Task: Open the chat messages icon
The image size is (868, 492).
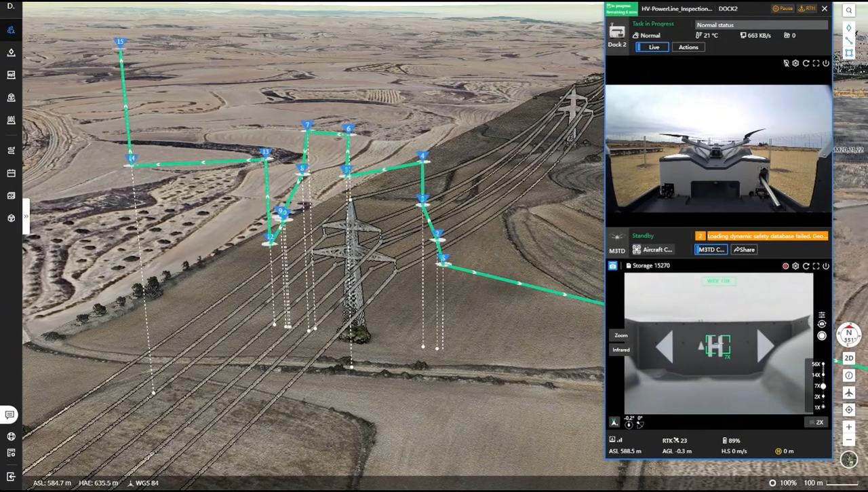Action: pyautogui.click(x=9, y=415)
